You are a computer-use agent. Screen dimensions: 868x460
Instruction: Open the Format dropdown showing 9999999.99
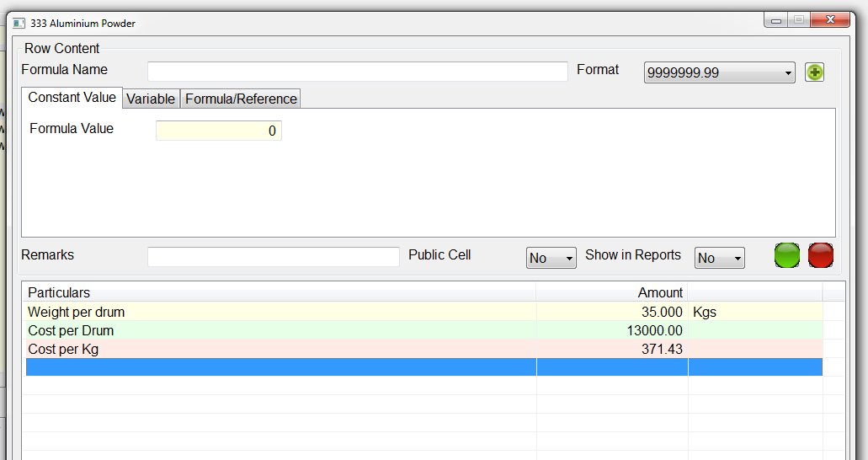click(719, 73)
